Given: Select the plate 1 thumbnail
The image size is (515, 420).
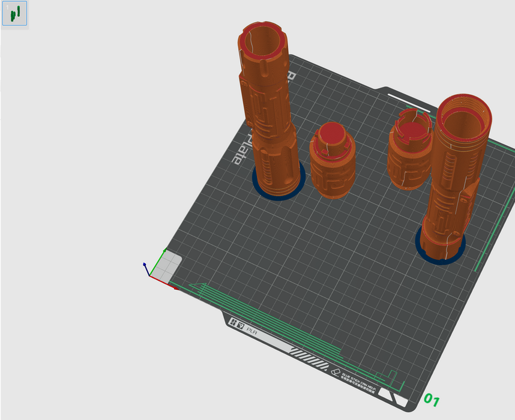Looking at the screenshot, I should (14, 13).
